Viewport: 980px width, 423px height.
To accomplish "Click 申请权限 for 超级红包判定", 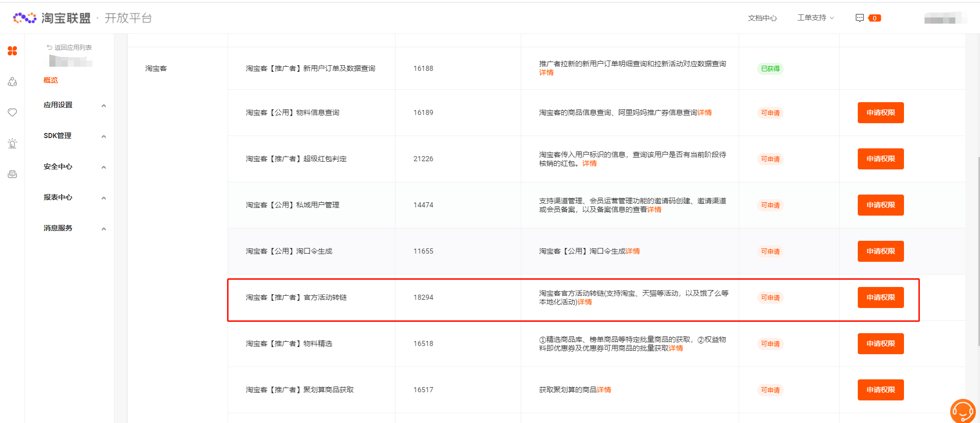I will [x=880, y=159].
